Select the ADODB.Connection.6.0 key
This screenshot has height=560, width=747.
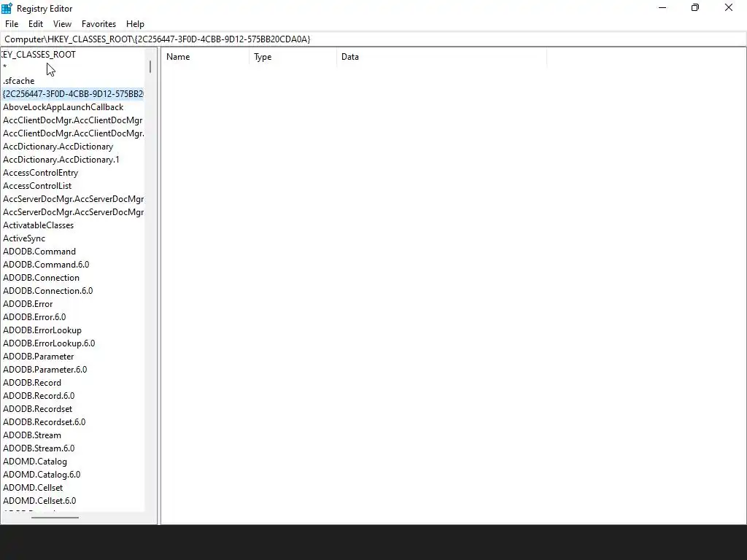47,291
